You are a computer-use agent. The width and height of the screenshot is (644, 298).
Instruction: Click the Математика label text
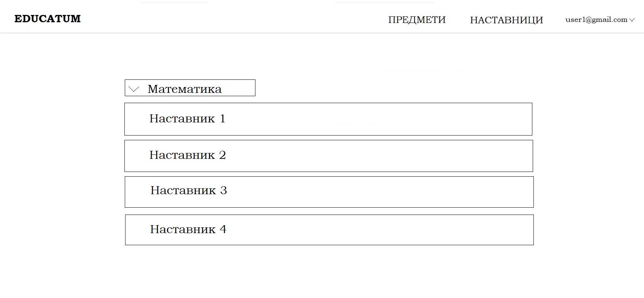(x=184, y=89)
